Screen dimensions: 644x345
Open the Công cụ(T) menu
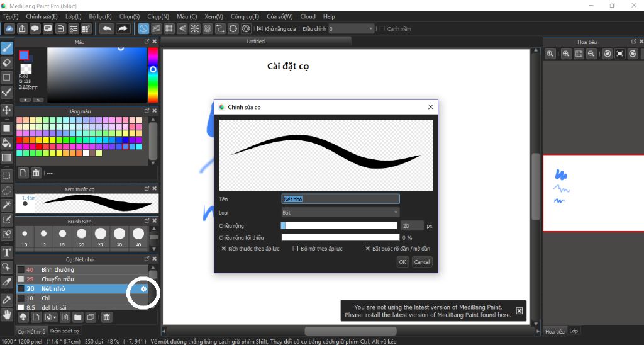[245, 16]
